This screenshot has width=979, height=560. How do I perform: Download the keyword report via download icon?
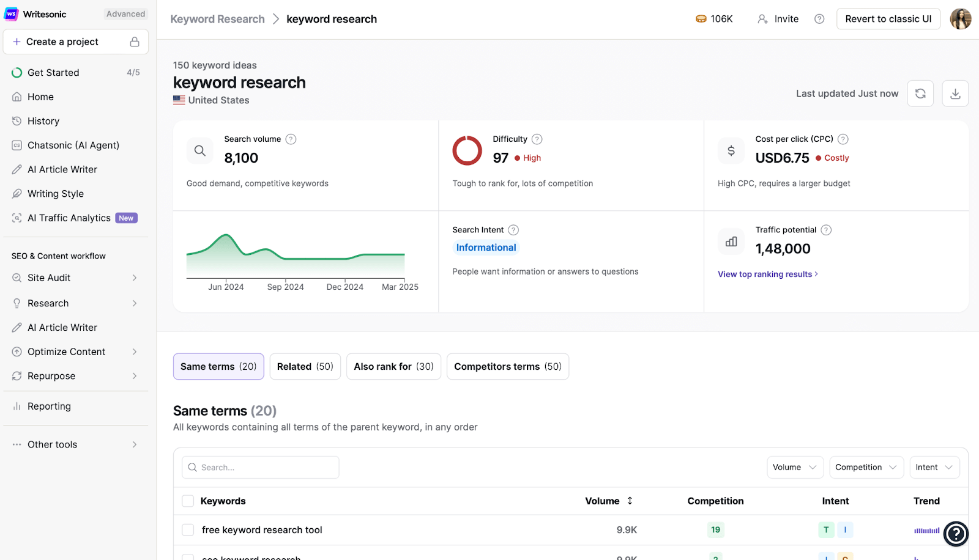955,93
